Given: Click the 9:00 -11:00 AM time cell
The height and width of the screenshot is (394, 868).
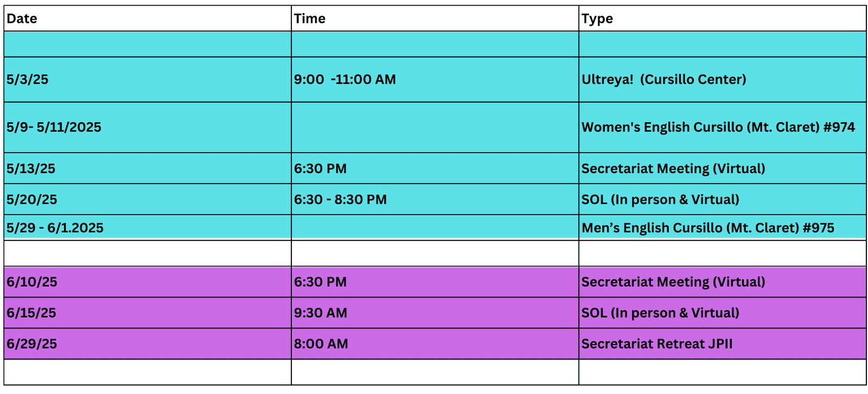Looking at the screenshot, I should point(435,80).
